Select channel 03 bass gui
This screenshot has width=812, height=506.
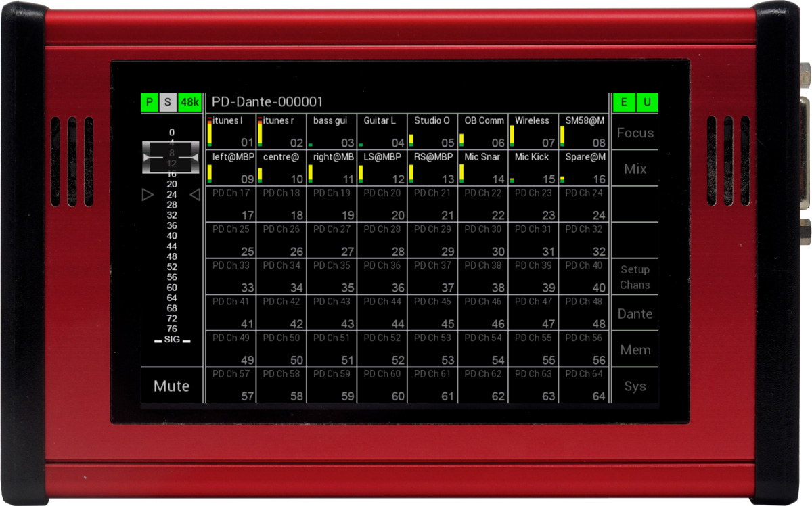[332, 132]
